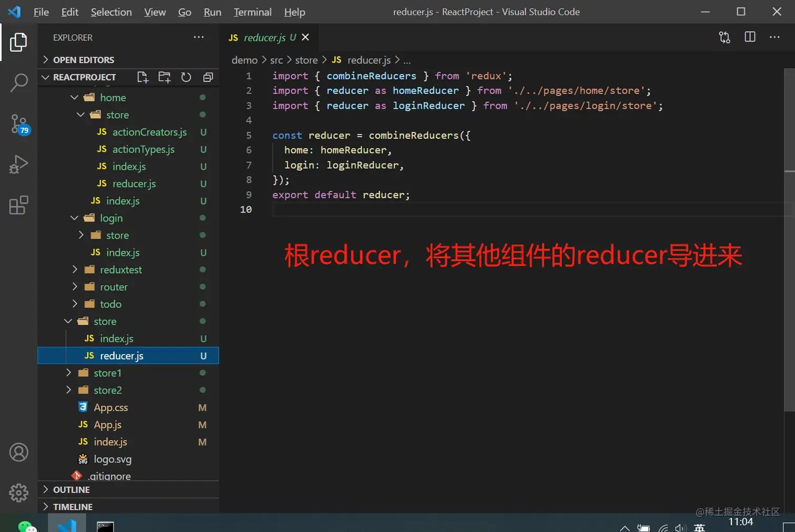Collapse the REACTPROJECT section
795x532 pixels.
tap(84, 77)
